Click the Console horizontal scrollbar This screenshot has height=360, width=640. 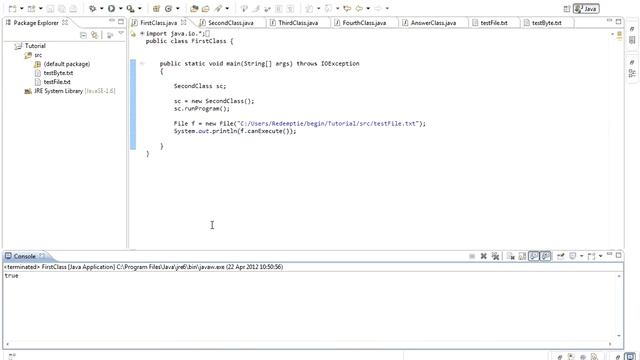[309, 344]
